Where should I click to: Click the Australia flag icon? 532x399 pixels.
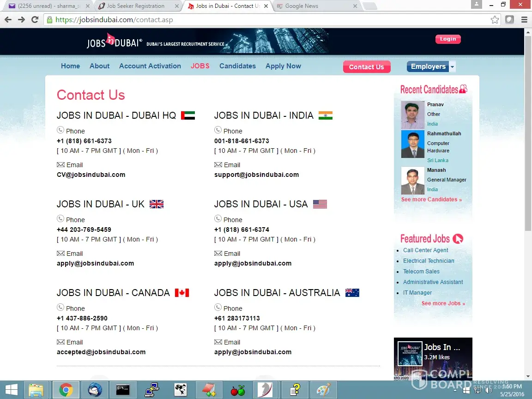352,292
